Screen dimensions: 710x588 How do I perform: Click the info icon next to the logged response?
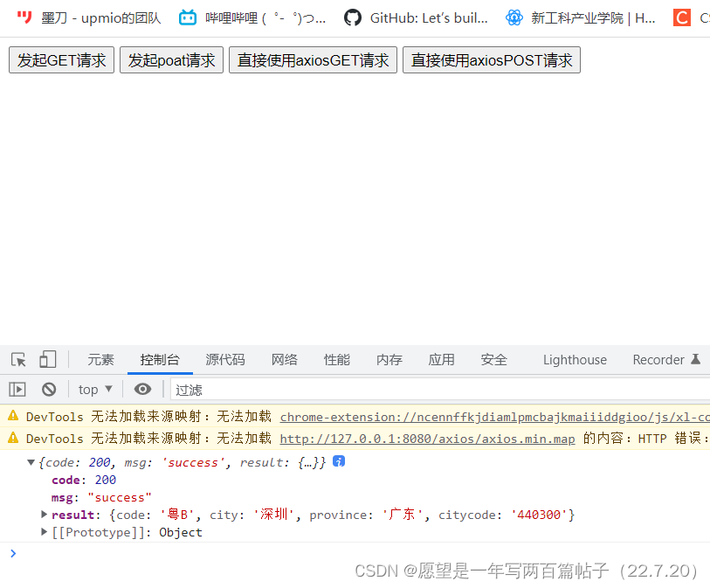tap(339, 461)
